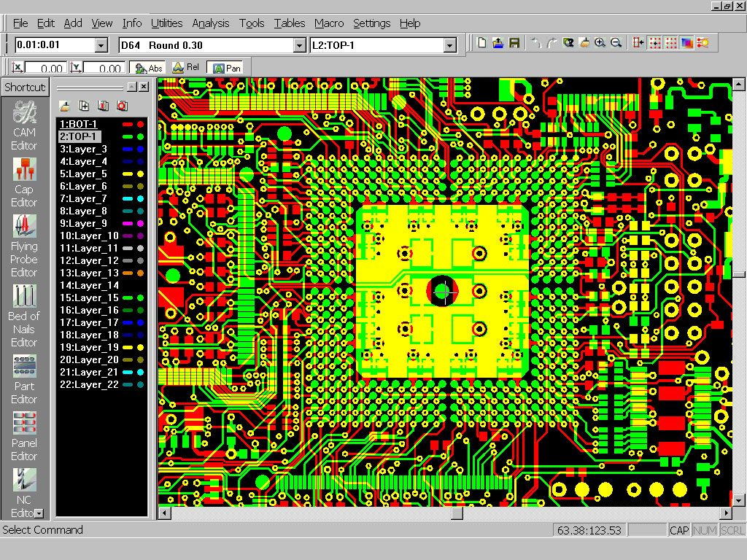Open the NC Editor shortcut

(24, 494)
